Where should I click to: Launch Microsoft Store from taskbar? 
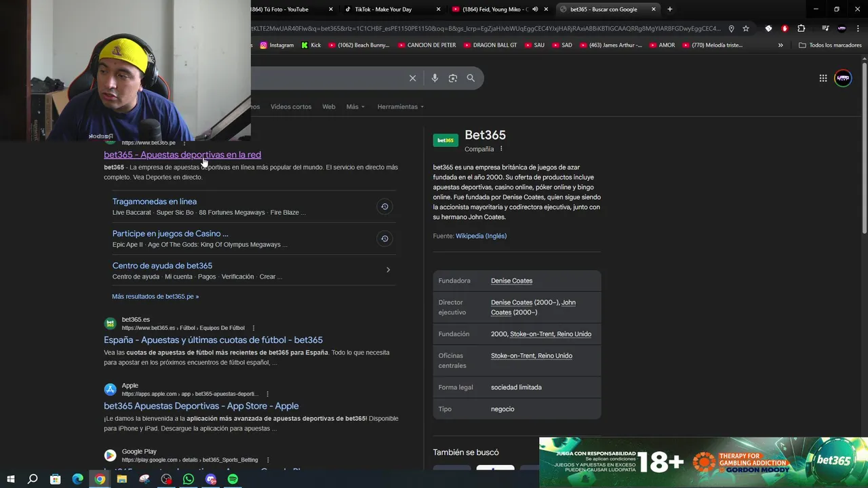coord(55,479)
